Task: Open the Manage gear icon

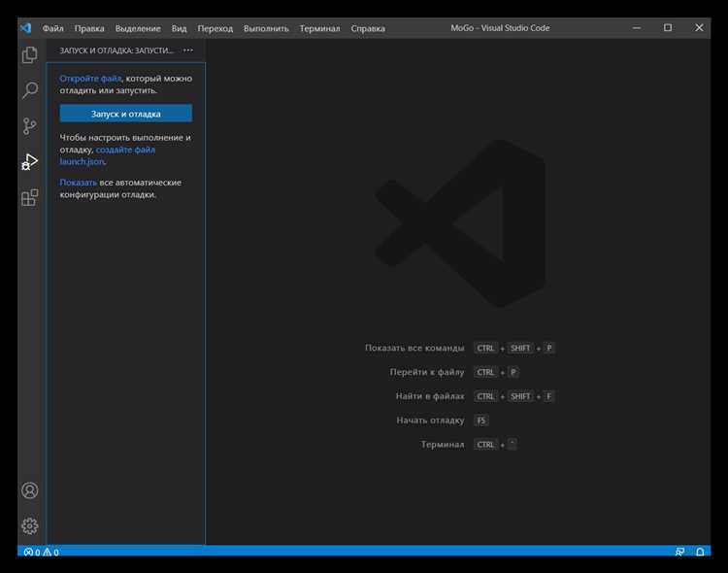Action: click(x=30, y=525)
